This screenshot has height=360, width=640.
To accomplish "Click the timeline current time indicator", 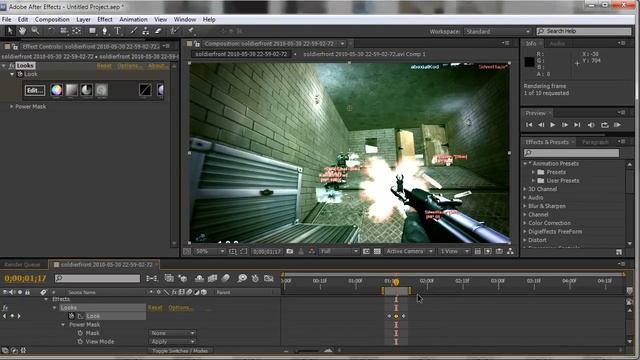I will click(x=396, y=282).
